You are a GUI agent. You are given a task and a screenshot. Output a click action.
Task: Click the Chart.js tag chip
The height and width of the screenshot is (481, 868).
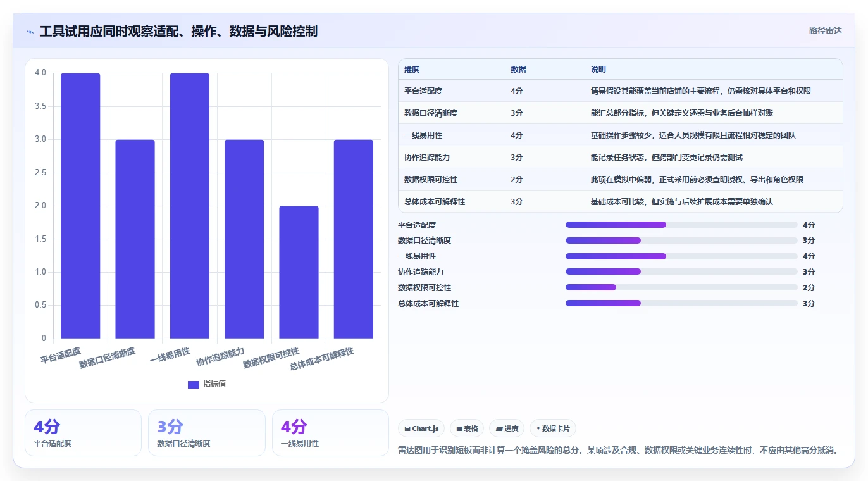click(x=421, y=428)
